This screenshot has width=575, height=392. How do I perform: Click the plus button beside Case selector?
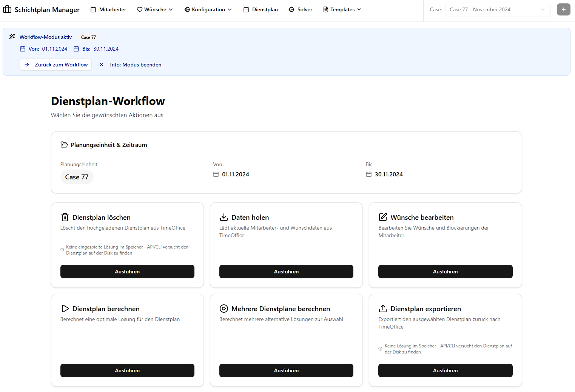pyautogui.click(x=563, y=9)
